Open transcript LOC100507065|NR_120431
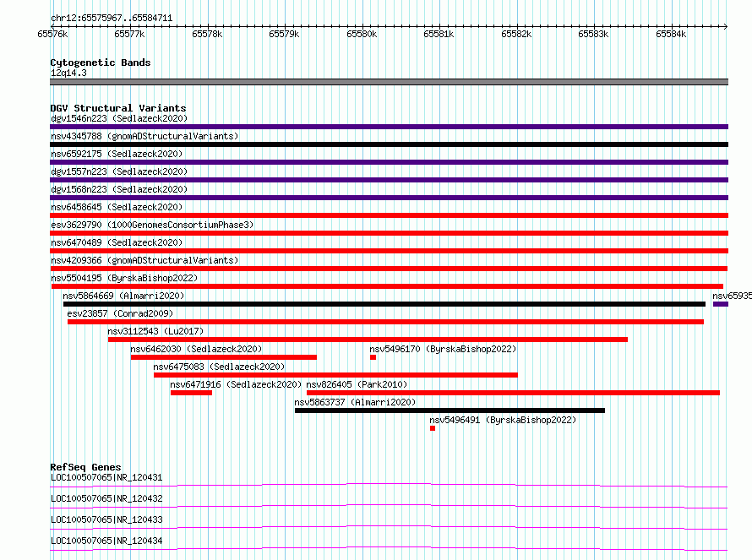Image resolution: width=752 pixels, height=560 pixels. pyautogui.click(x=106, y=477)
